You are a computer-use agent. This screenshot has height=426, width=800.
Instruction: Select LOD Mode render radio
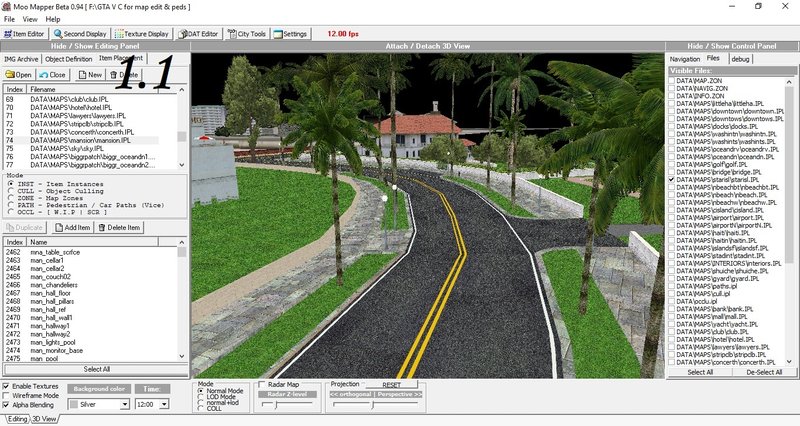201,397
